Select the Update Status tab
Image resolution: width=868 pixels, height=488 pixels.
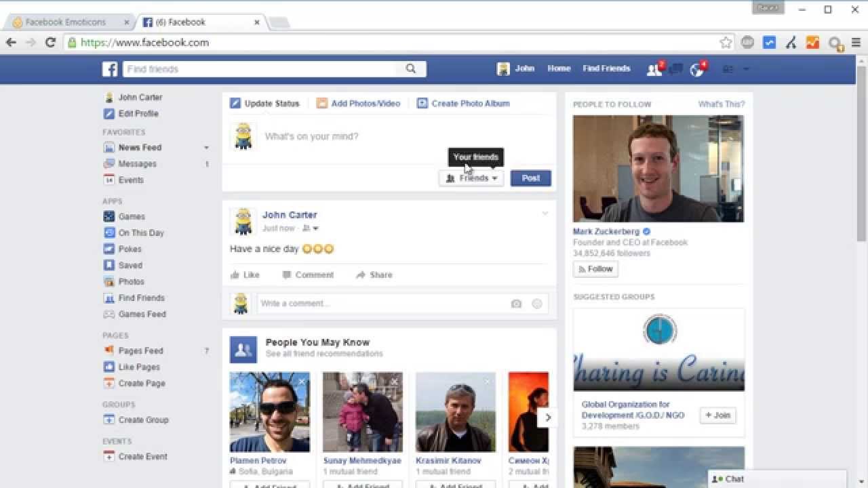point(264,103)
